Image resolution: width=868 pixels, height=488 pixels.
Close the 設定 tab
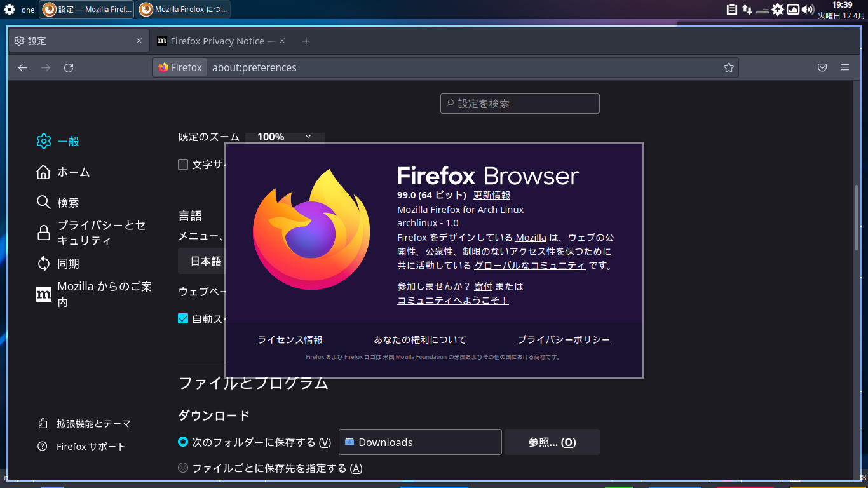coord(139,41)
